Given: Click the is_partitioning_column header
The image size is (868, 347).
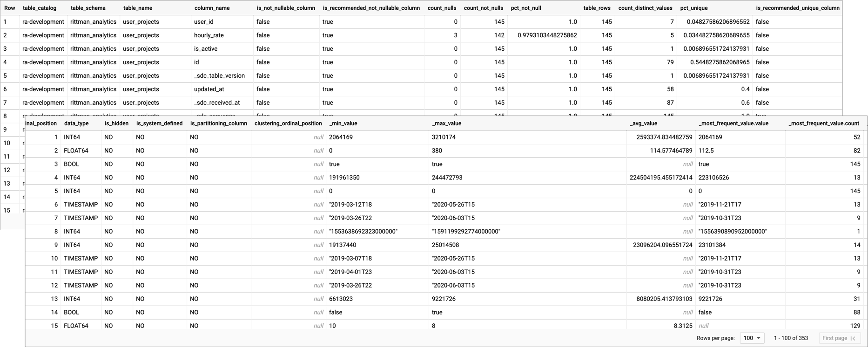Looking at the screenshot, I should (218, 123).
